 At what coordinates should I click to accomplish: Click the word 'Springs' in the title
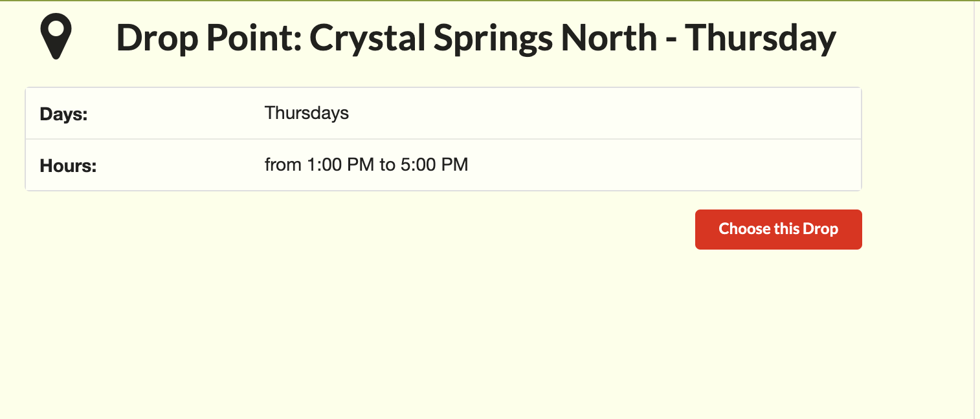493,39
